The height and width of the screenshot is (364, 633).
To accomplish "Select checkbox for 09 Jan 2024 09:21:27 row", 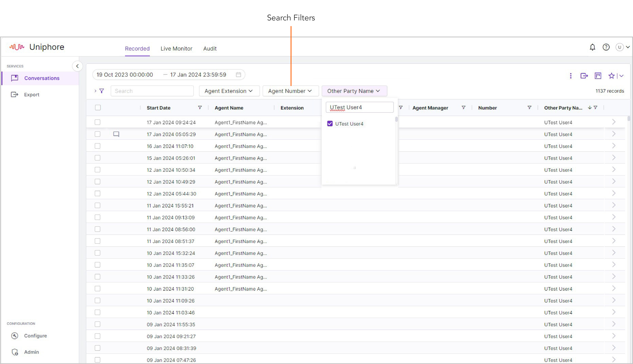I will 97,336.
